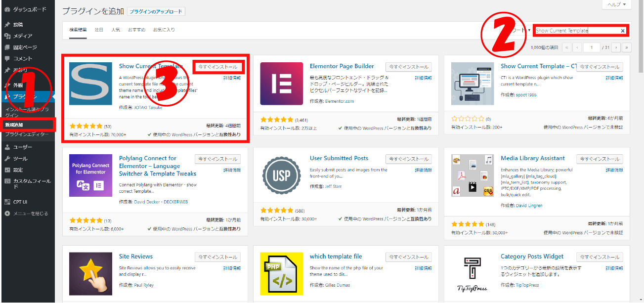This screenshot has height=303, width=644.
Task: Go to the next results page arrow
Action: (616, 47)
